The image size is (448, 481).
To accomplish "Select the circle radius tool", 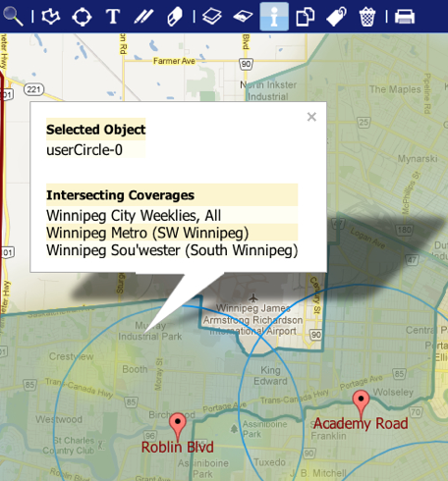I will click(x=82, y=17).
